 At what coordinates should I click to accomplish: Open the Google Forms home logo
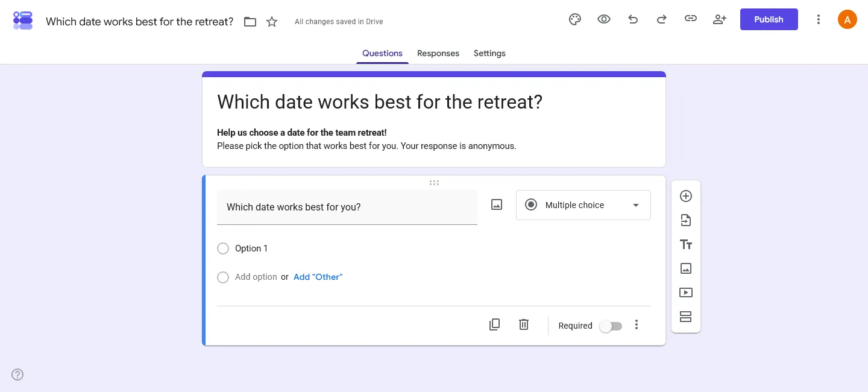(23, 20)
